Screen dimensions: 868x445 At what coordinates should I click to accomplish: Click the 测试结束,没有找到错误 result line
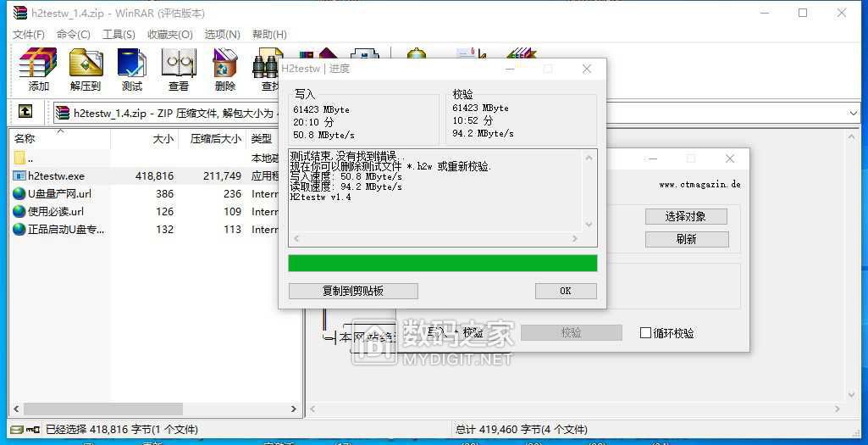tap(347, 157)
